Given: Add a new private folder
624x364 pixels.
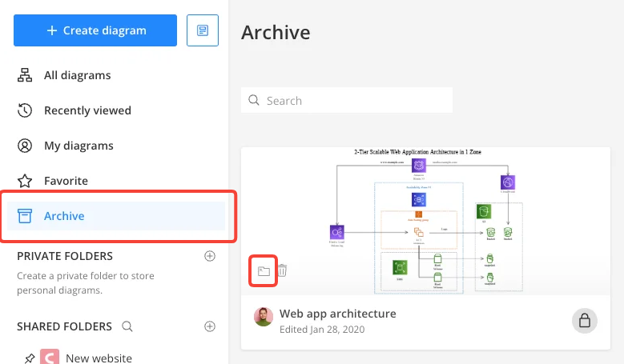Looking at the screenshot, I should click(x=210, y=256).
